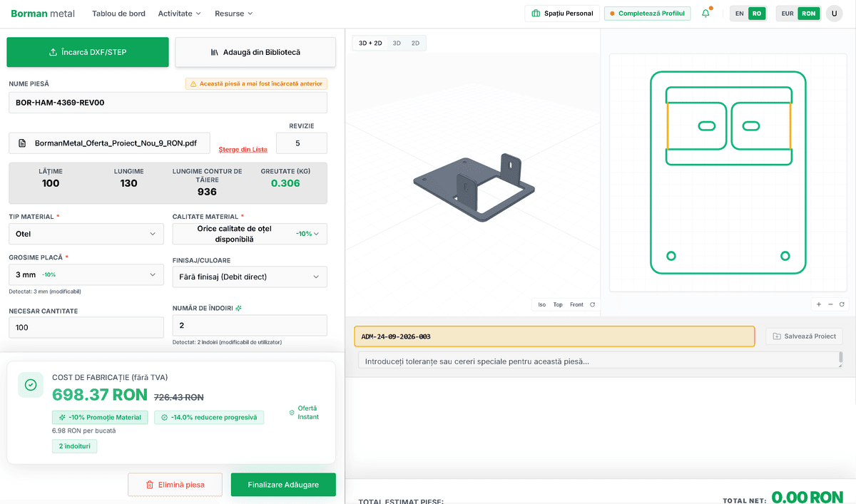The height and width of the screenshot is (504, 856).
Task: Click Completează Profilul button
Action: 647,14
